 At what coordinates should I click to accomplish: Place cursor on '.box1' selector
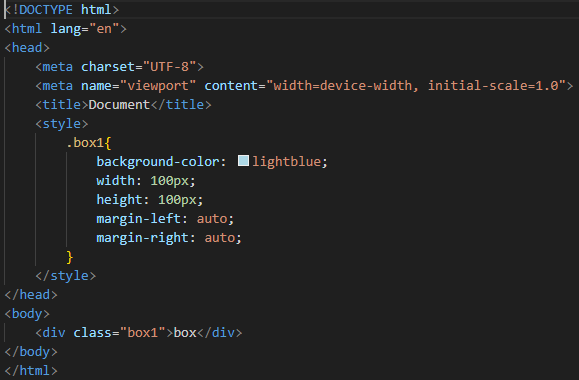pos(85,143)
